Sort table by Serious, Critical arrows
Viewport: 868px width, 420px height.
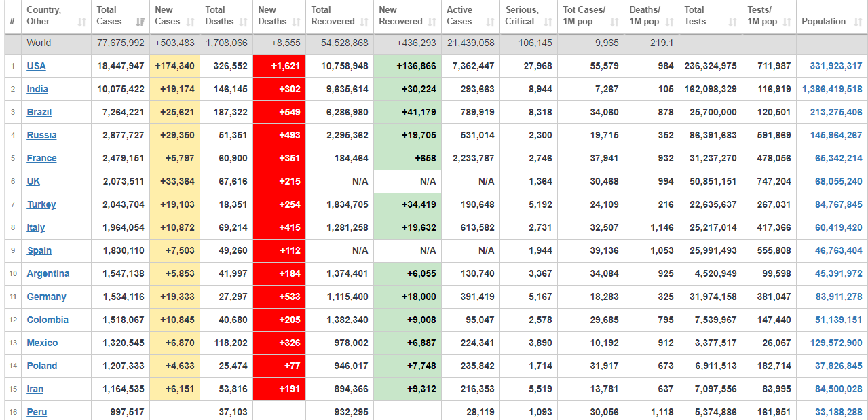click(548, 22)
